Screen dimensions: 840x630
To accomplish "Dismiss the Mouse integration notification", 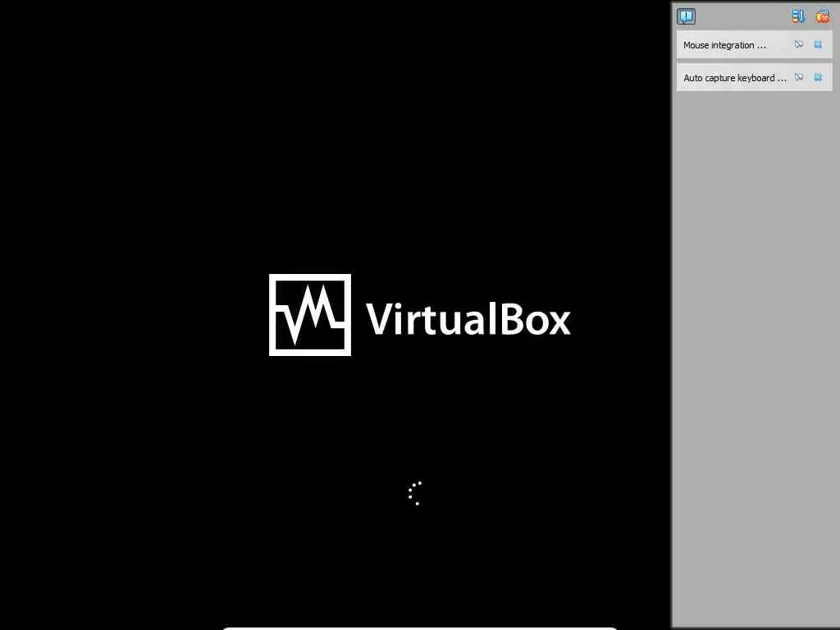I will pos(818,44).
